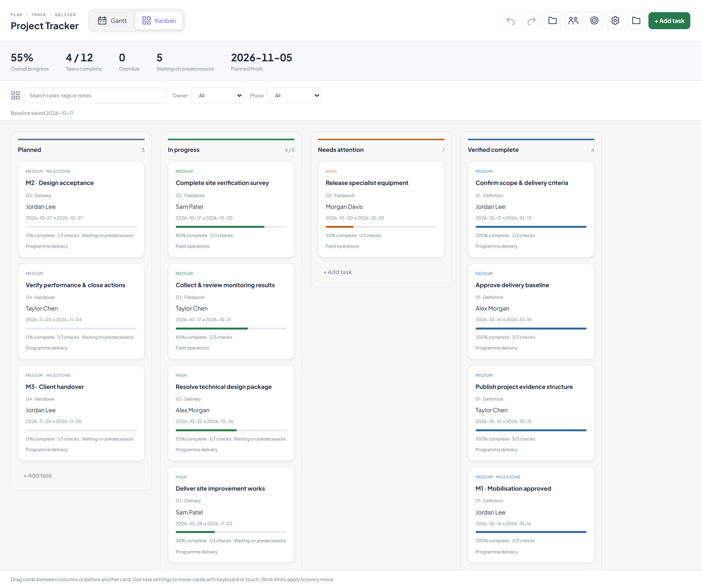
Task: Open the M2 · Design acceptance card
Action: (81, 209)
